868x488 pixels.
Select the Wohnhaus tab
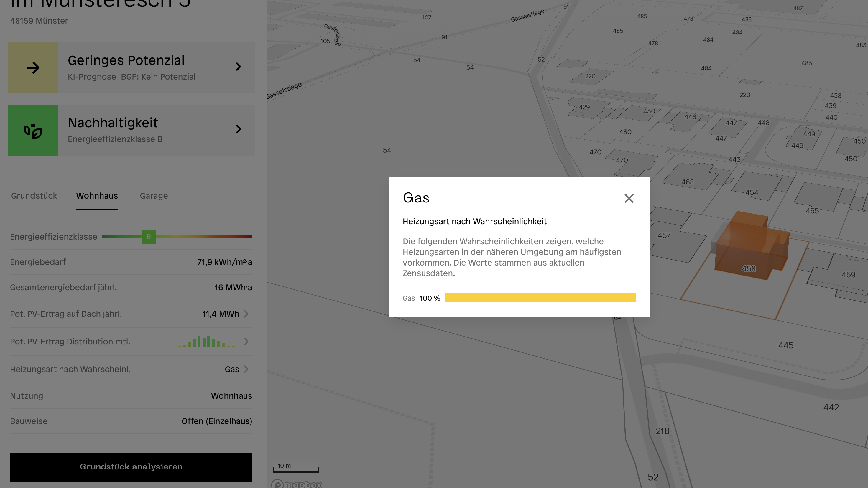coord(97,196)
